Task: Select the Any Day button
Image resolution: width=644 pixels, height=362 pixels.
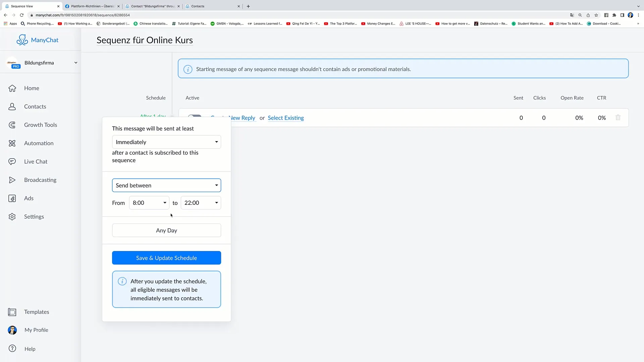Action: [x=166, y=230]
